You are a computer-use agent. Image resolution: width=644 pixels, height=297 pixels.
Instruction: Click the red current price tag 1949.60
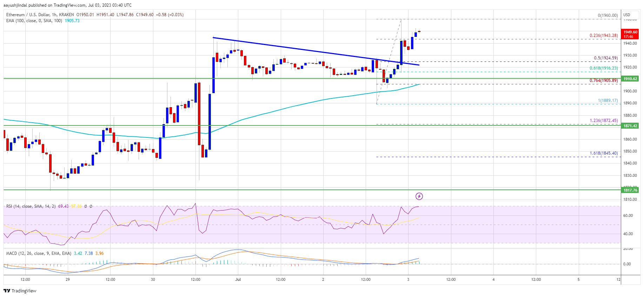tap(630, 34)
